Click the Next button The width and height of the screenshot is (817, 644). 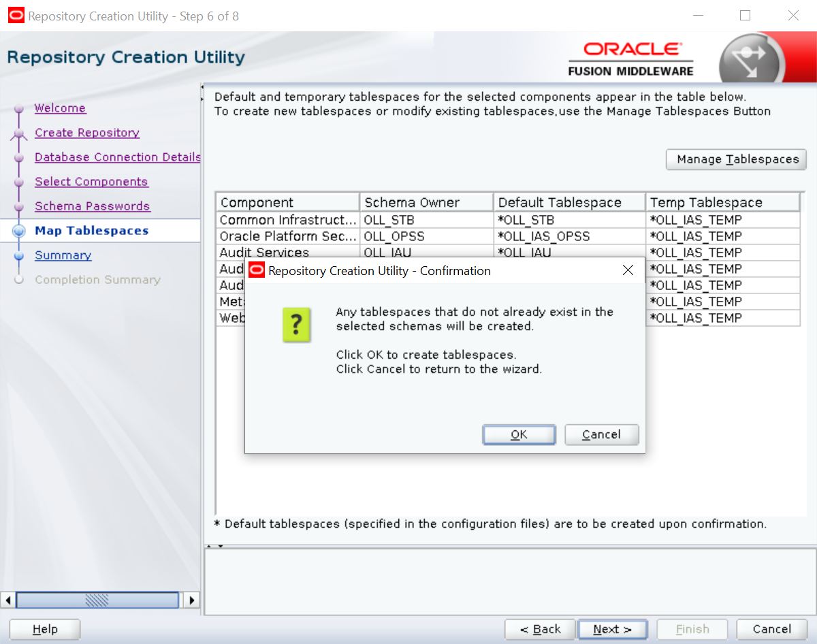point(612,629)
